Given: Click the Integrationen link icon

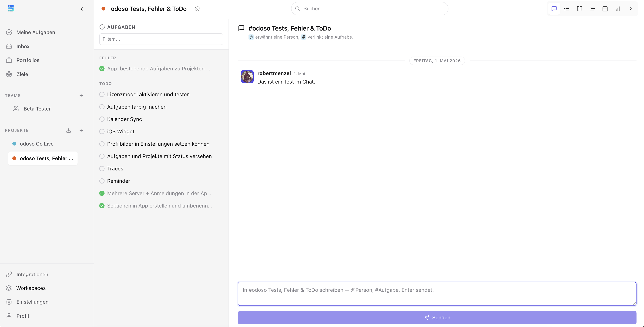Looking at the screenshot, I should 9,275.
